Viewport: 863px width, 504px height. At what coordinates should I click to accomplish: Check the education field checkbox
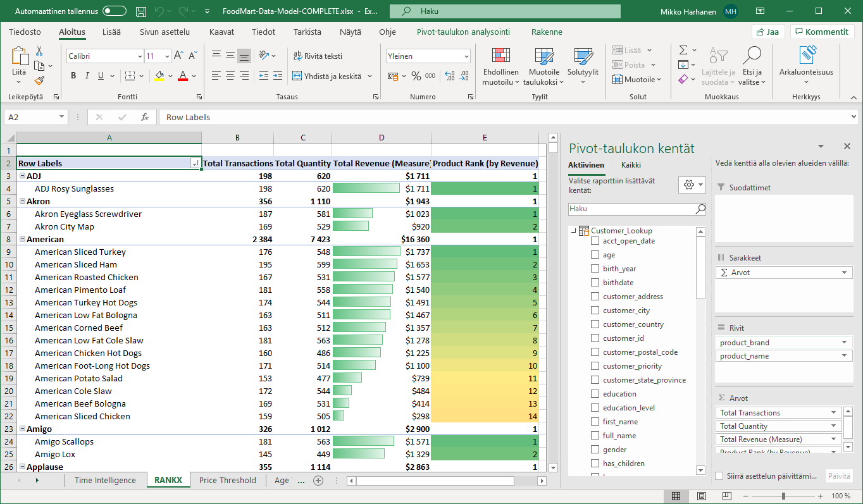click(595, 394)
